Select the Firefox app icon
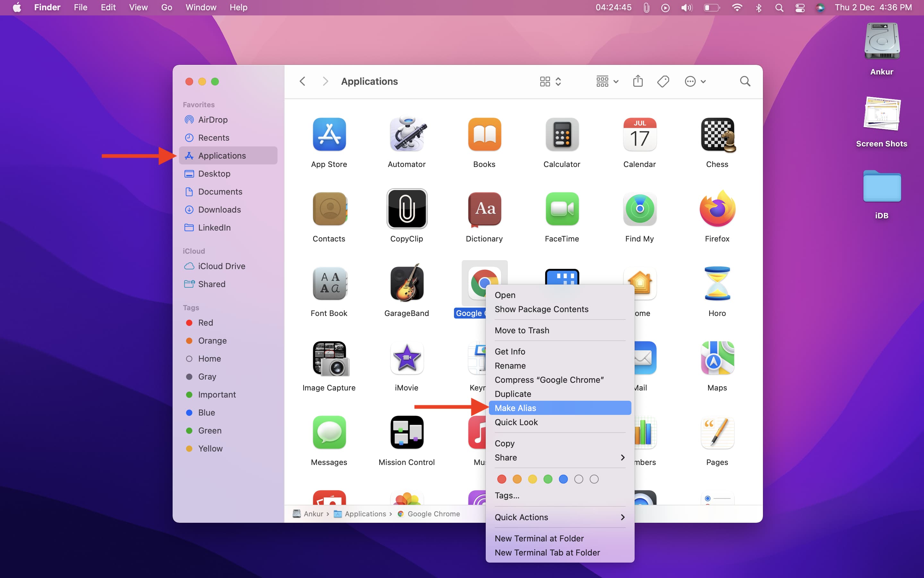Image resolution: width=924 pixels, height=578 pixels. (x=717, y=209)
